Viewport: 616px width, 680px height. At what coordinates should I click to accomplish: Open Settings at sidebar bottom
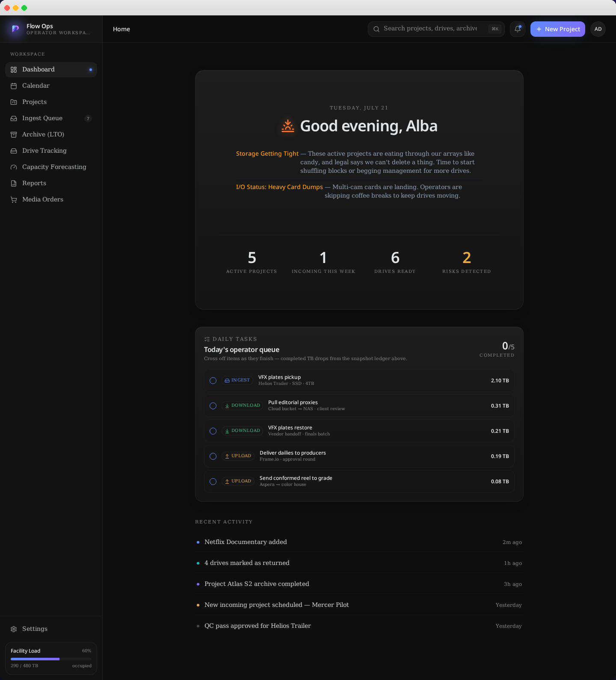pos(51,629)
